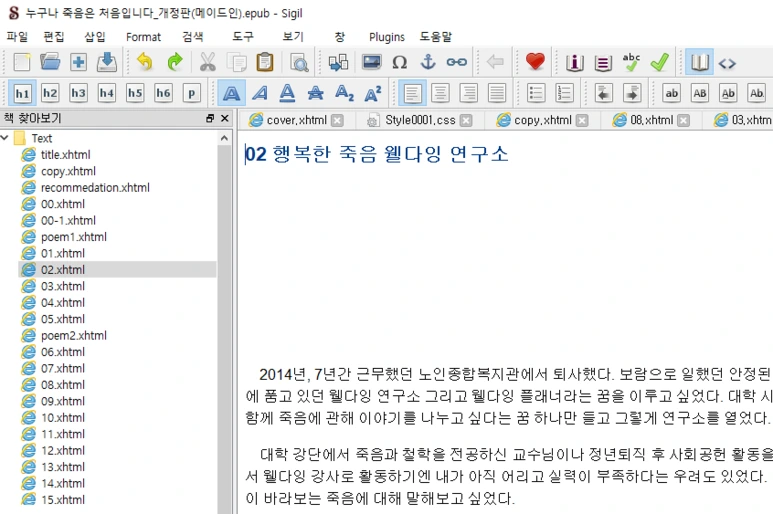Justify the text
773x514 pixels.
coord(497,93)
